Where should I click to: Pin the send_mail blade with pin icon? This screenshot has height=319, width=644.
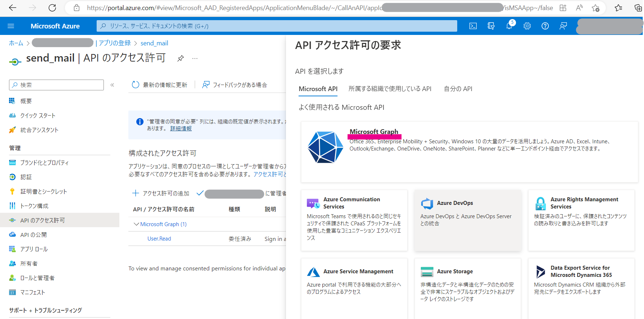[x=181, y=58]
